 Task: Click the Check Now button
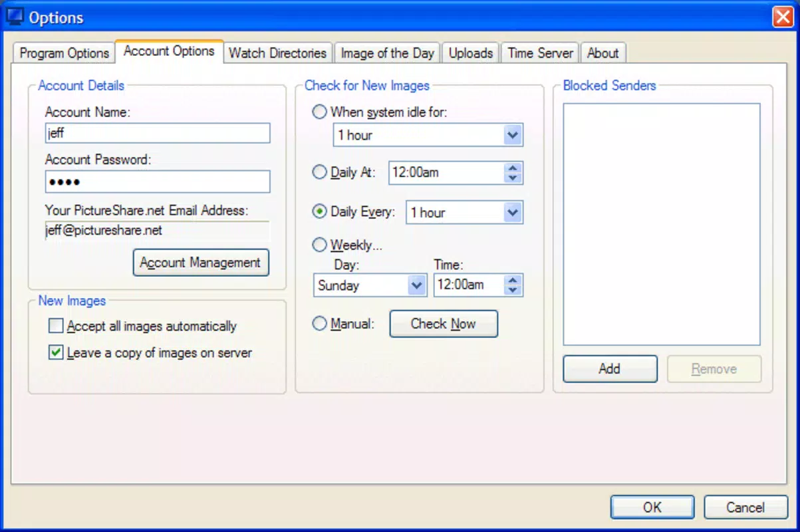pyautogui.click(x=444, y=324)
